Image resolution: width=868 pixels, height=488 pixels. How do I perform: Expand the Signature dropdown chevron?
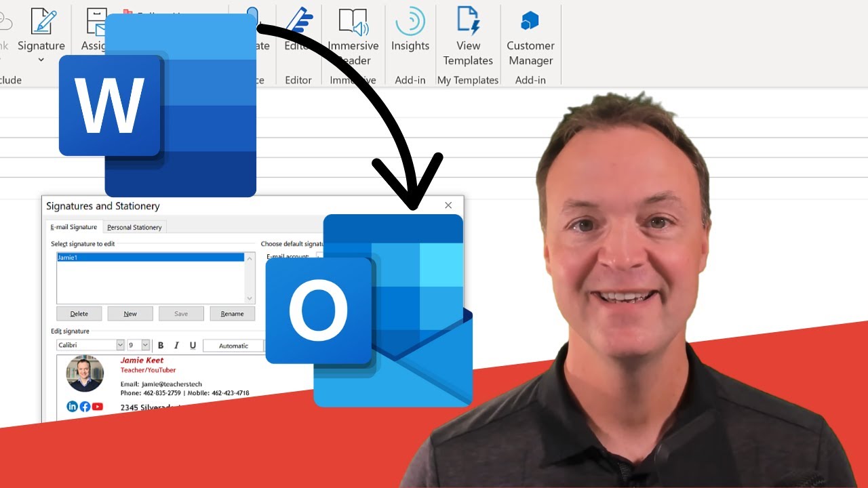click(x=41, y=60)
